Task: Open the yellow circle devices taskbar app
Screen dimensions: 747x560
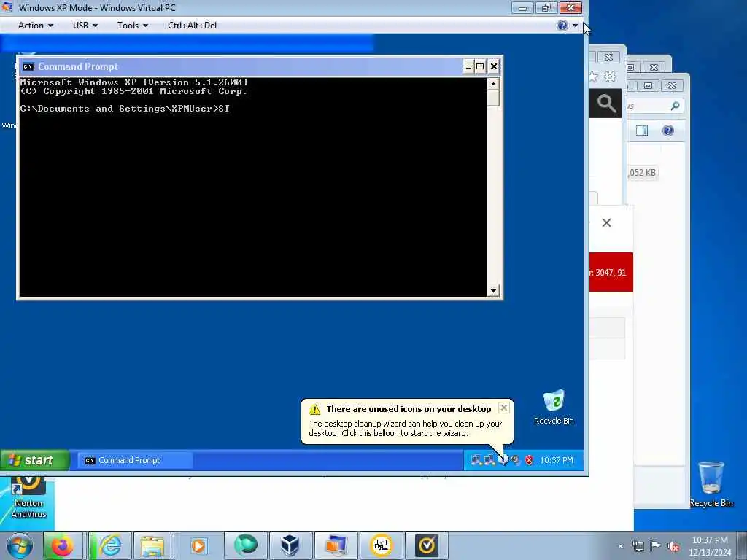Action: [381, 545]
